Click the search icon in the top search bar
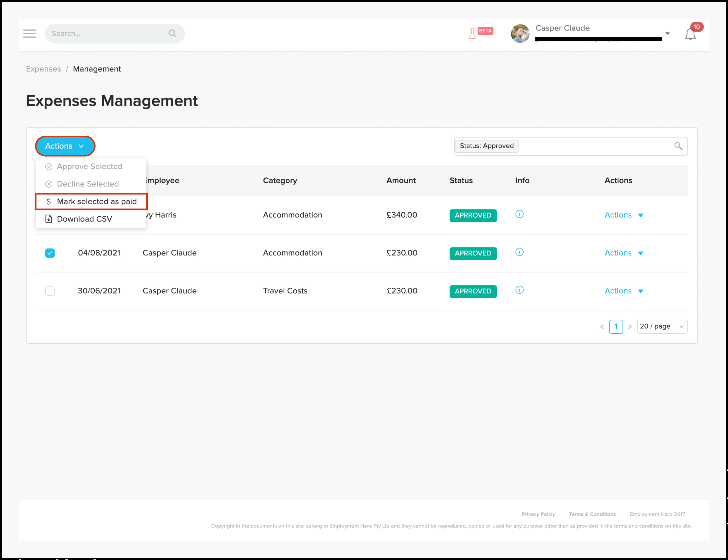Viewport: 728px width, 560px height. click(x=172, y=33)
